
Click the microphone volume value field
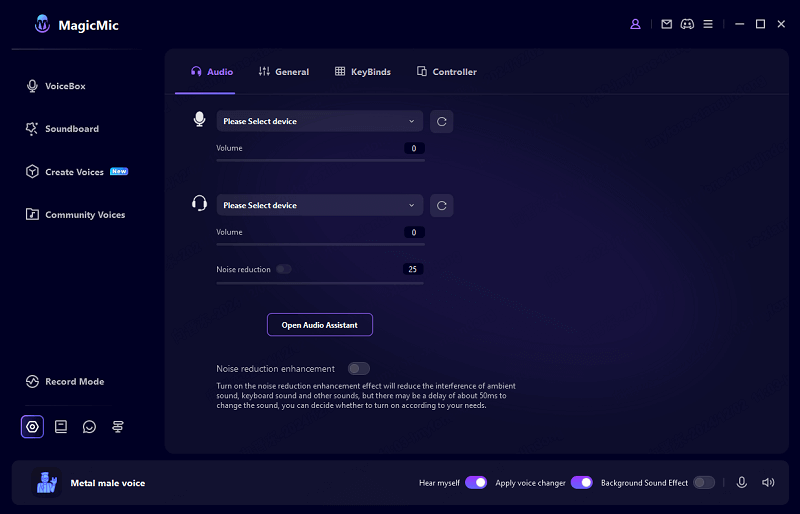414,148
